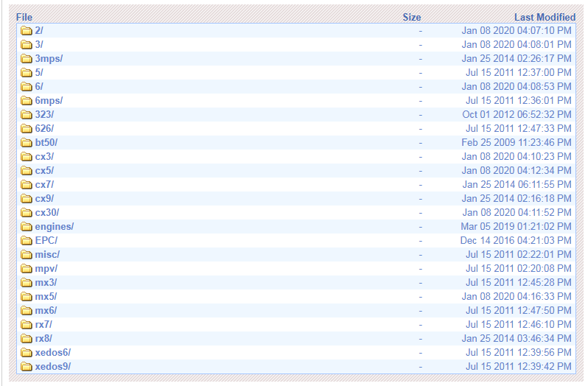This screenshot has width=588, height=386.
Task: Click the folder icon for 6/
Action: (x=27, y=87)
